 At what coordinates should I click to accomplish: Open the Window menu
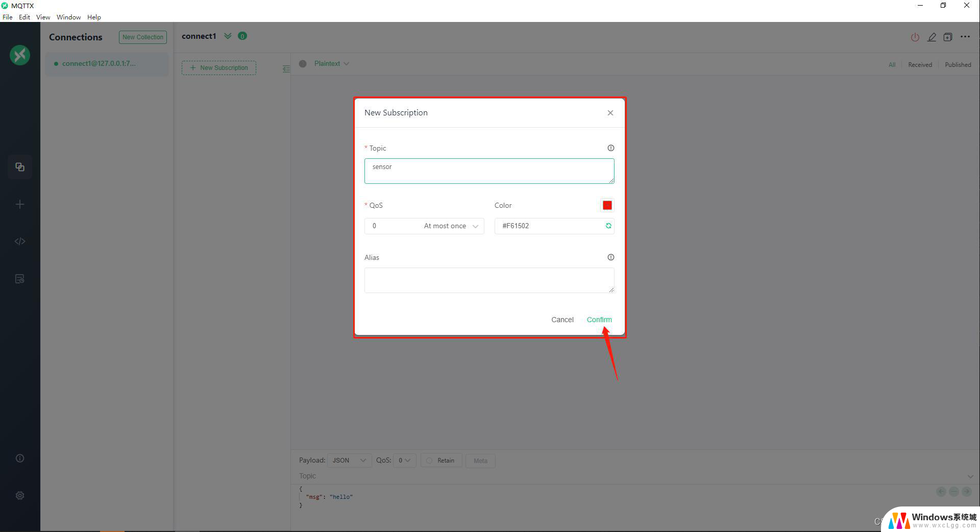click(68, 17)
